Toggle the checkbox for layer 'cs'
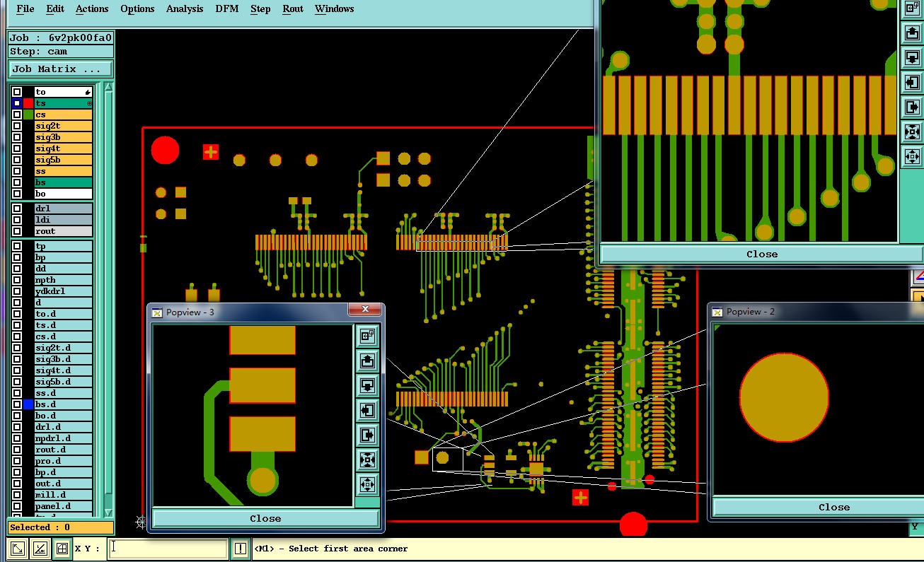 (17, 115)
